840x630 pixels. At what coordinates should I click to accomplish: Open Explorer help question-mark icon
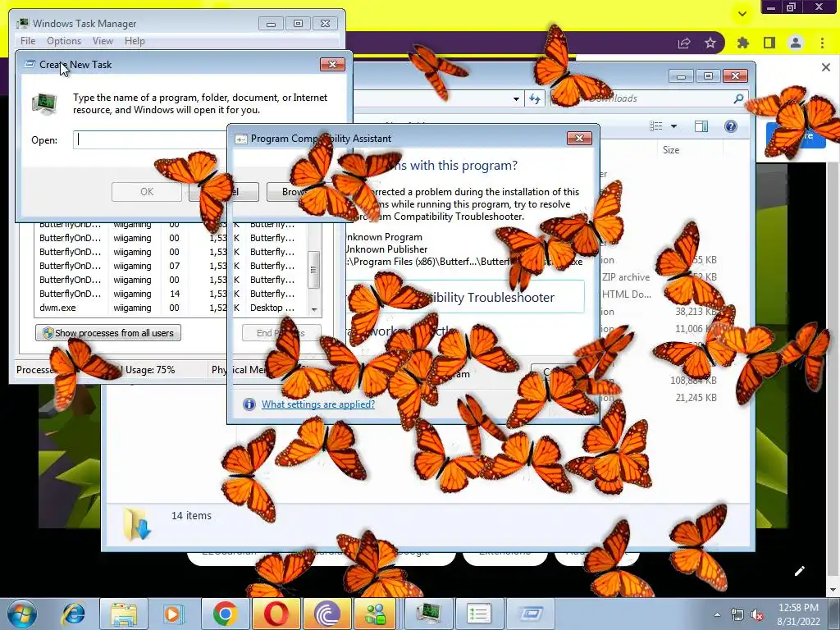[x=731, y=126]
